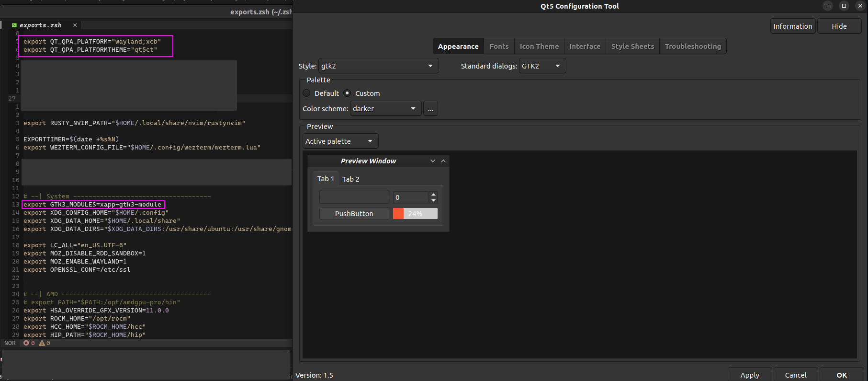Click the LC_ALL="en_US.UTF-8" line
The height and width of the screenshot is (381, 868).
point(75,245)
